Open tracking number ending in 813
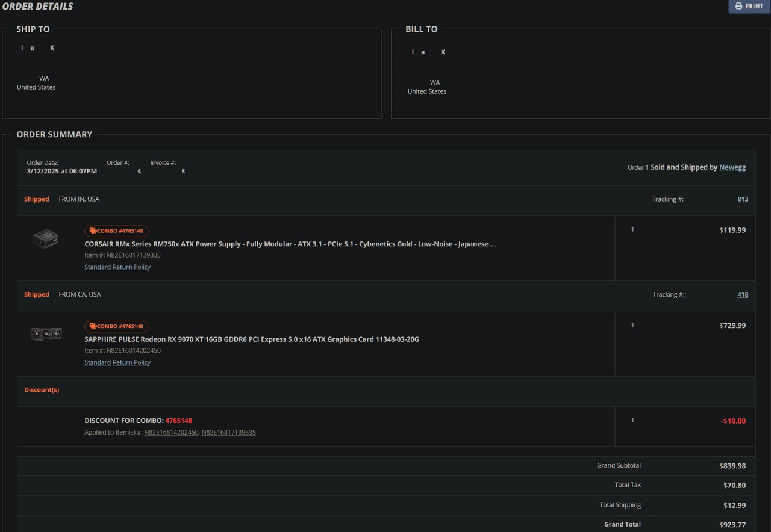Image resolution: width=771 pixels, height=532 pixels. [743, 199]
